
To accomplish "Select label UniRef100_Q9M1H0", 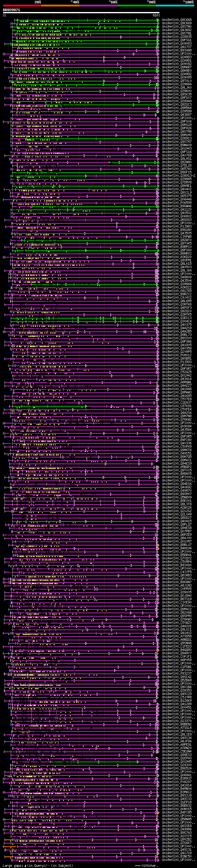I will (x=177, y=135).
